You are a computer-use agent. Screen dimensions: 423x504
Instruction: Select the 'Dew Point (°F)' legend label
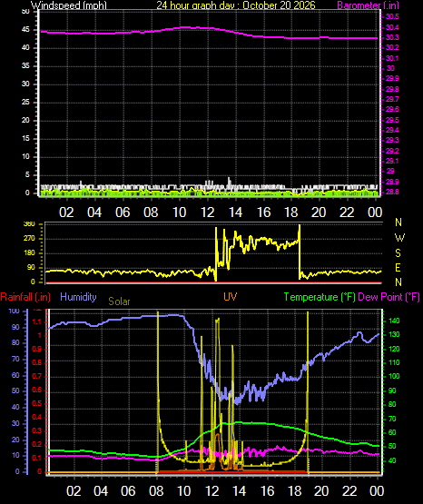point(389,297)
